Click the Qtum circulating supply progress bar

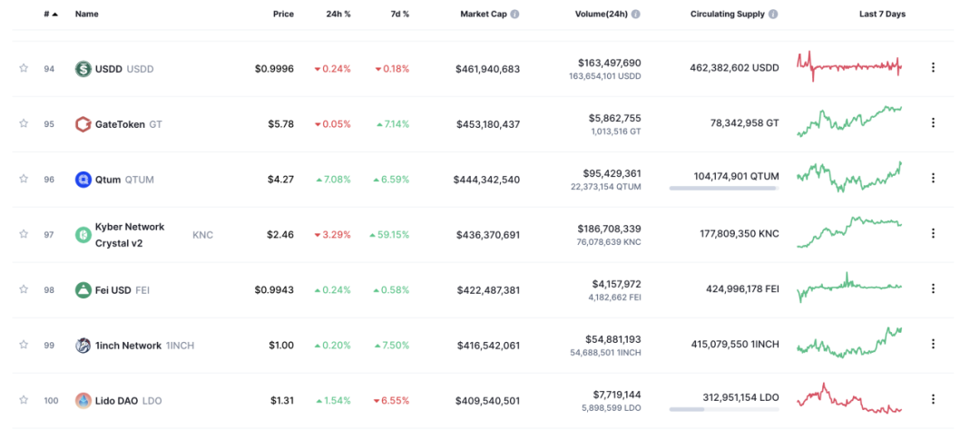tap(724, 188)
